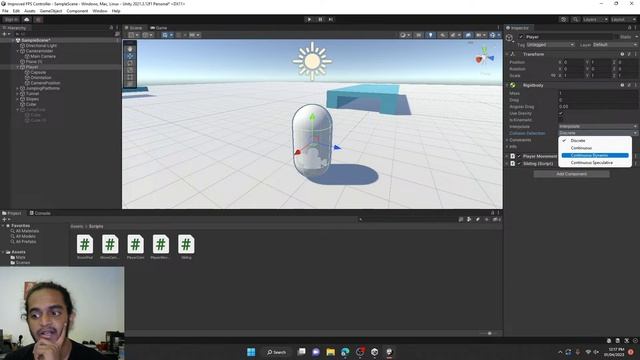
Task: Expand the Info section under Rigidbody
Action: [507, 147]
